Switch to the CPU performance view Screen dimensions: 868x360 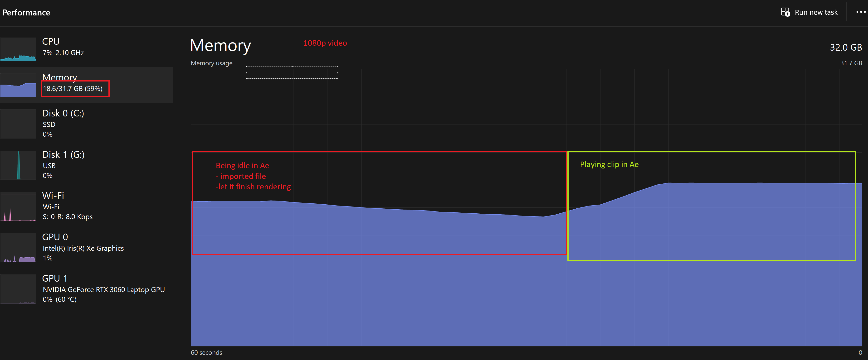coord(84,47)
